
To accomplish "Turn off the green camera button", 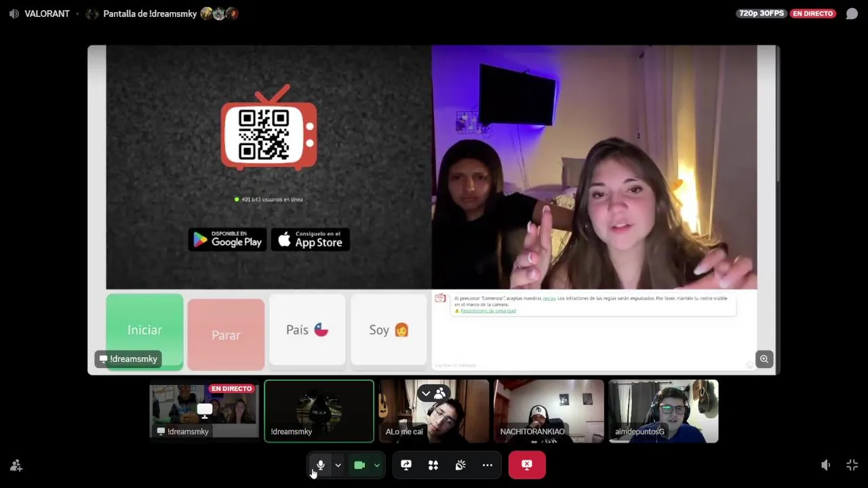I will click(x=359, y=465).
